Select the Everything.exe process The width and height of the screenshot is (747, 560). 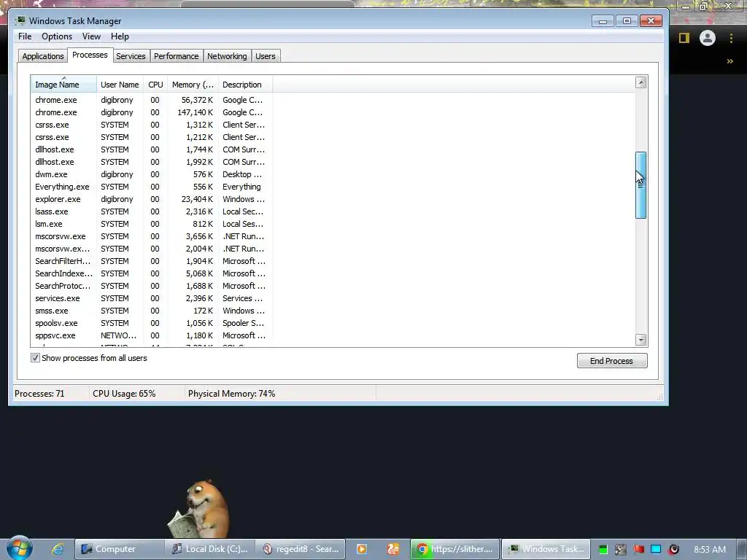[x=152, y=187]
